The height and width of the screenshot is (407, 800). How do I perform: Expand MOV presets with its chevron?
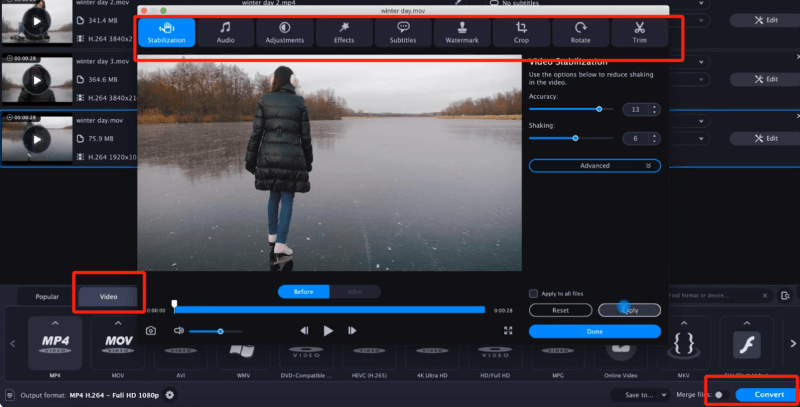(118, 323)
